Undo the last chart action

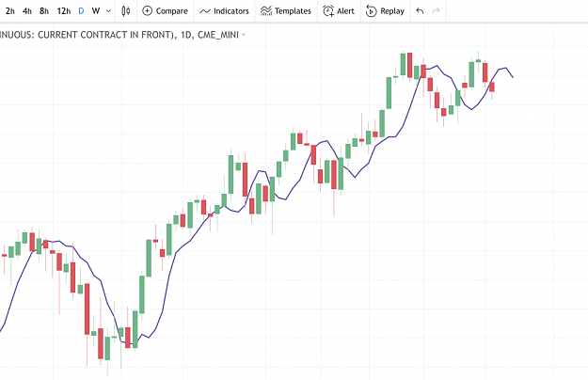(x=420, y=11)
